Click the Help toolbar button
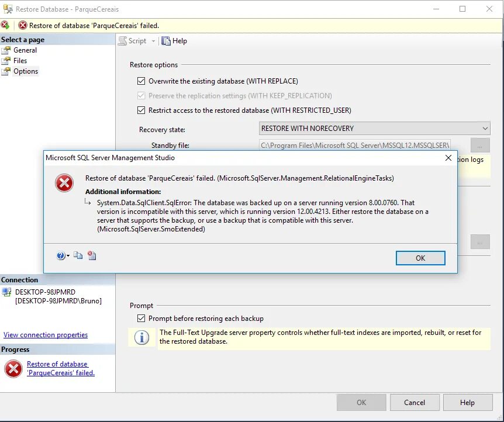The height and width of the screenshot is (422, 504). [174, 41]
